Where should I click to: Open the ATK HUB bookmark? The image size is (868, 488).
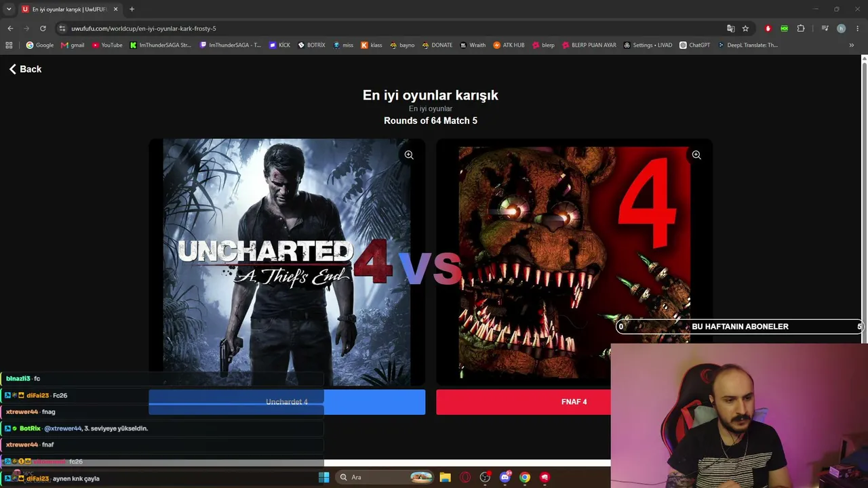[x=509, y=45]
